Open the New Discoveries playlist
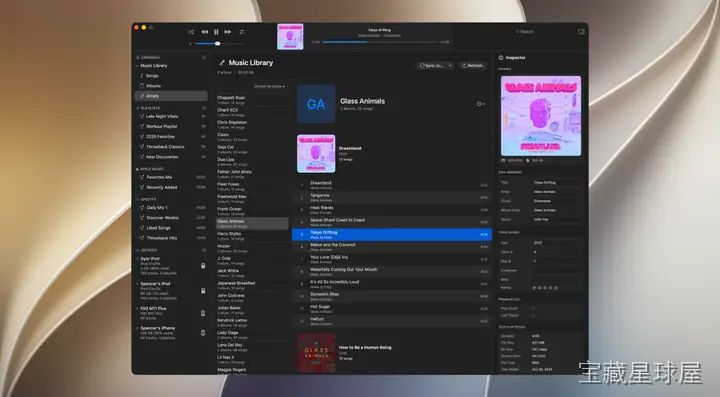This screenshot has height=397, width=720. coord(171,157)
